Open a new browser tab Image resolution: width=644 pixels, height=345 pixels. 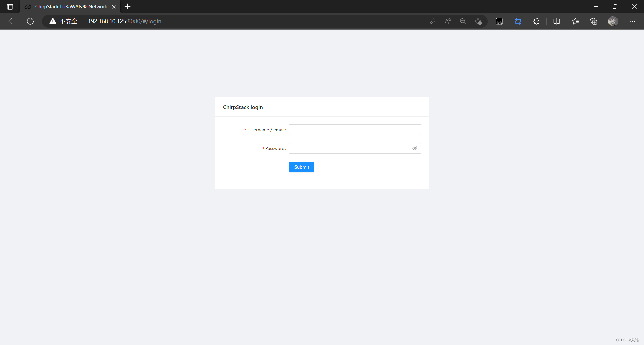(x=127, y=7)
